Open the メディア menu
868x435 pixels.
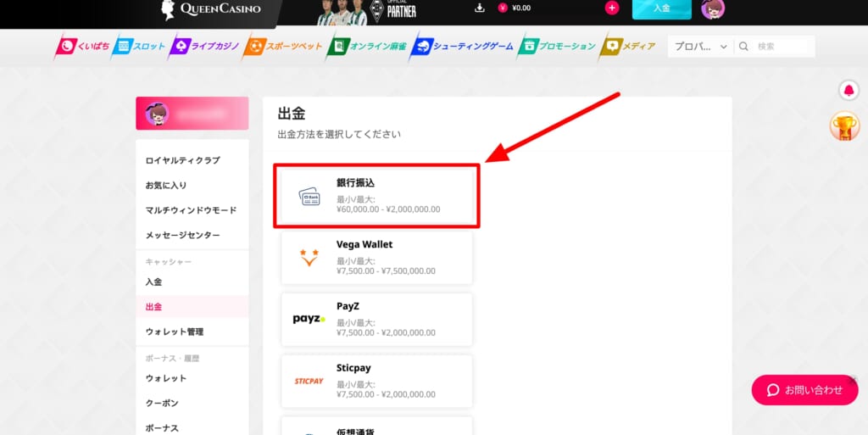[628, 47]
